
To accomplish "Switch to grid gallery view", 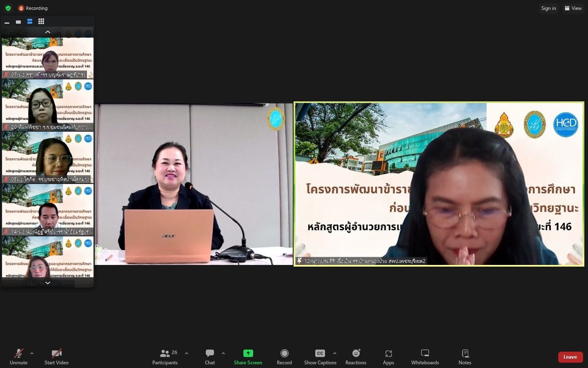I will 41,22.
